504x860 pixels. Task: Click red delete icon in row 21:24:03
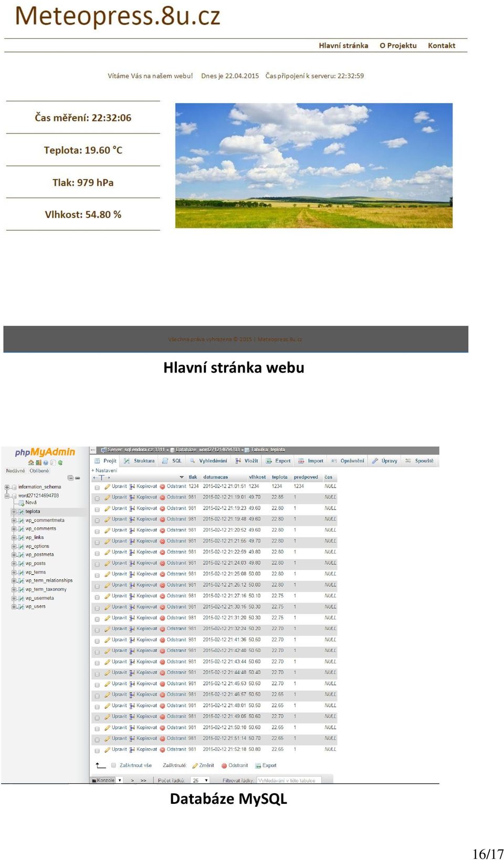tap(163, 563)
